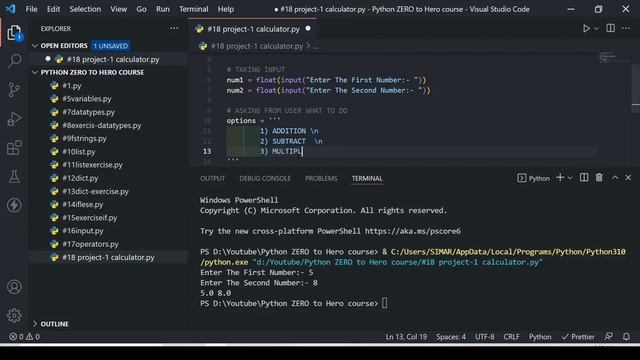Change indentation via Spaces: 4
The width and height of the screenshot is (640, 360).
click(451, 337)
